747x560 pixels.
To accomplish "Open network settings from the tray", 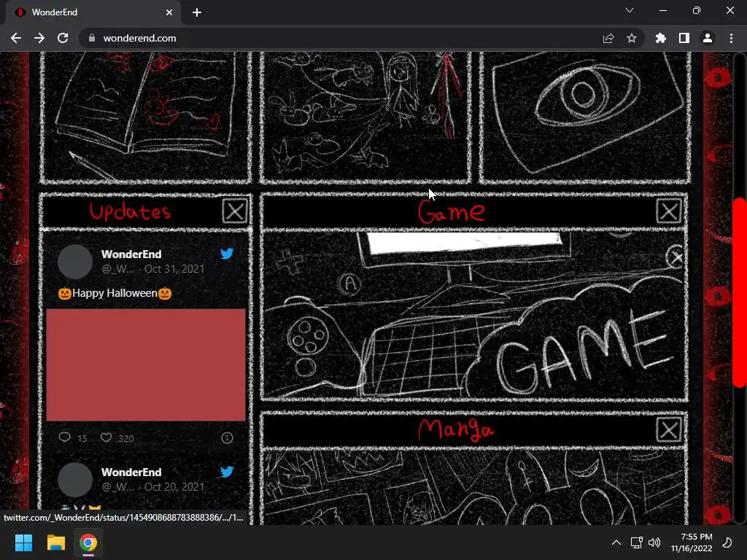I will point(636,542).
